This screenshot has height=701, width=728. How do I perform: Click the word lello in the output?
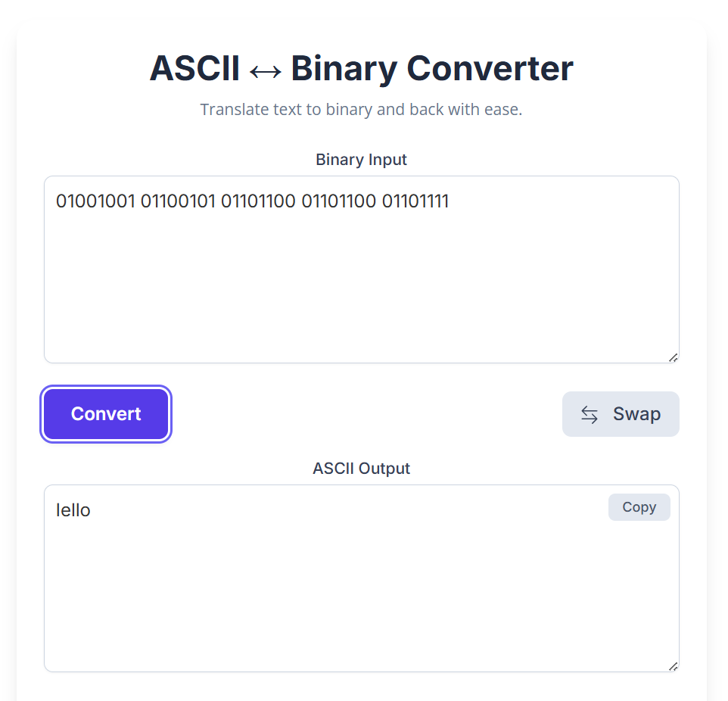tap(73, 510)
